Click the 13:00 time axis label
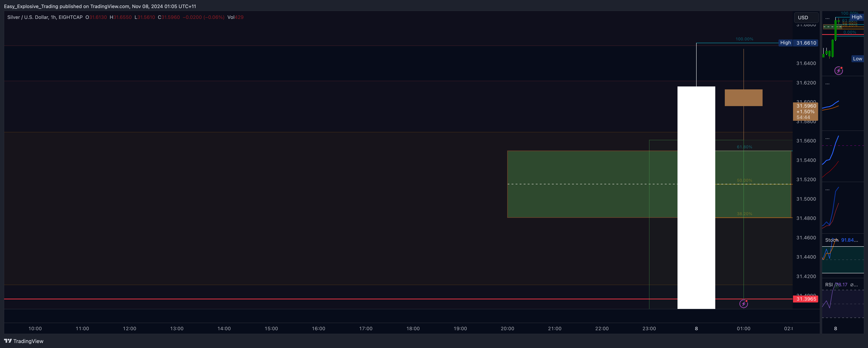This screenshot has width=868, height=348. click(177, 328)
